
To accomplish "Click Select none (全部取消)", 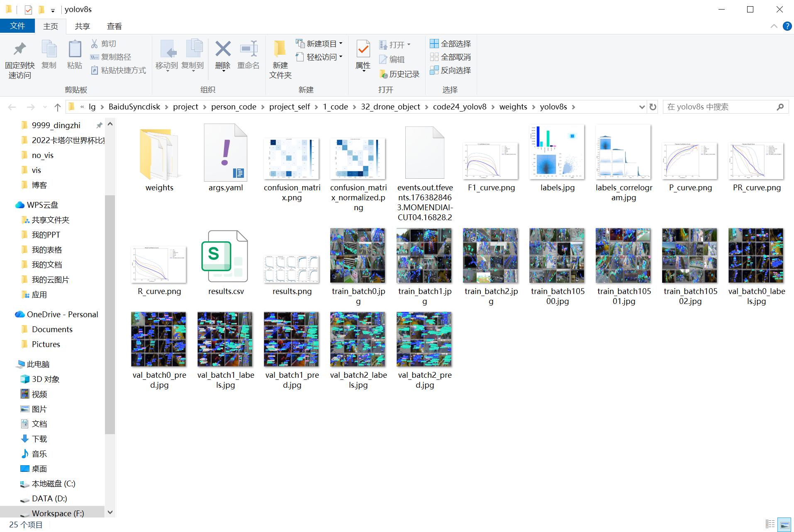I will pos(451,57).
